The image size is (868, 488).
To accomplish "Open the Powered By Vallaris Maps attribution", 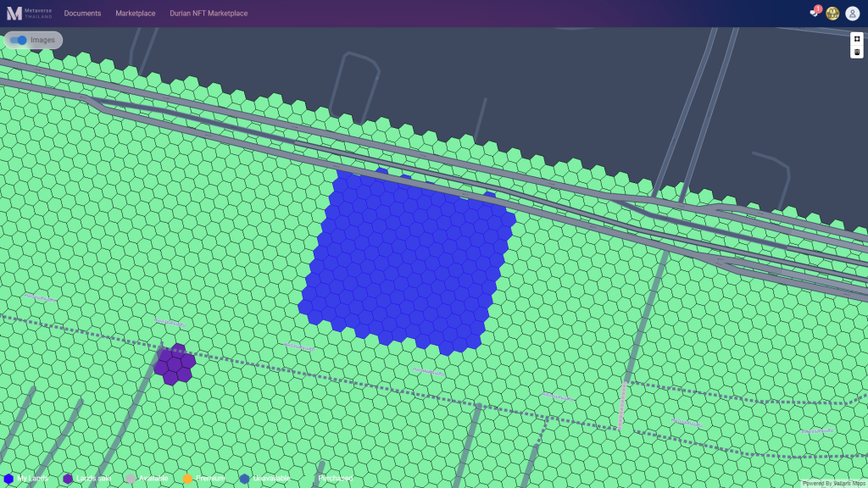I will click(834, 484).
